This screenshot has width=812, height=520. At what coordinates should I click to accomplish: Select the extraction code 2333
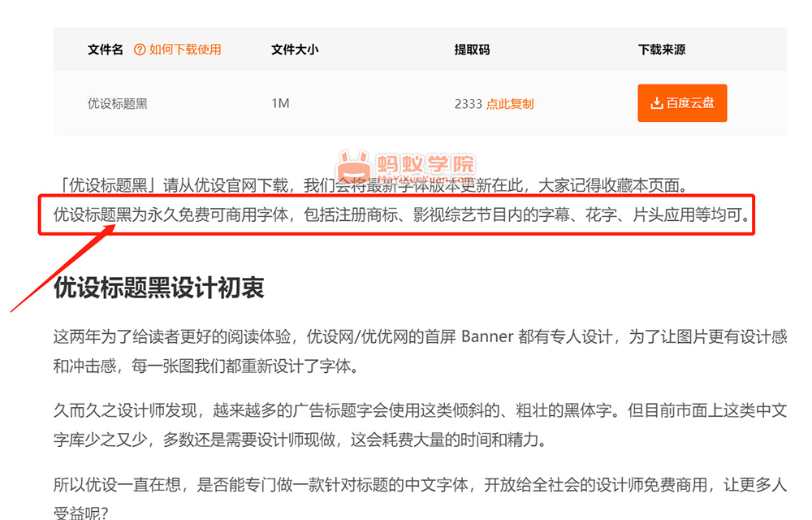469,104
